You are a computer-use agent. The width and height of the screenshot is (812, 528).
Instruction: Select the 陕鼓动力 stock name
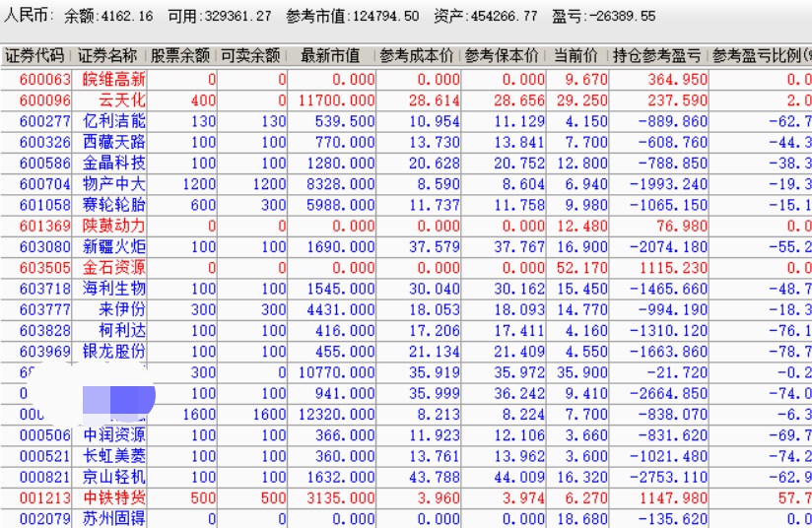pyautogui.click(x=114, y=227)
